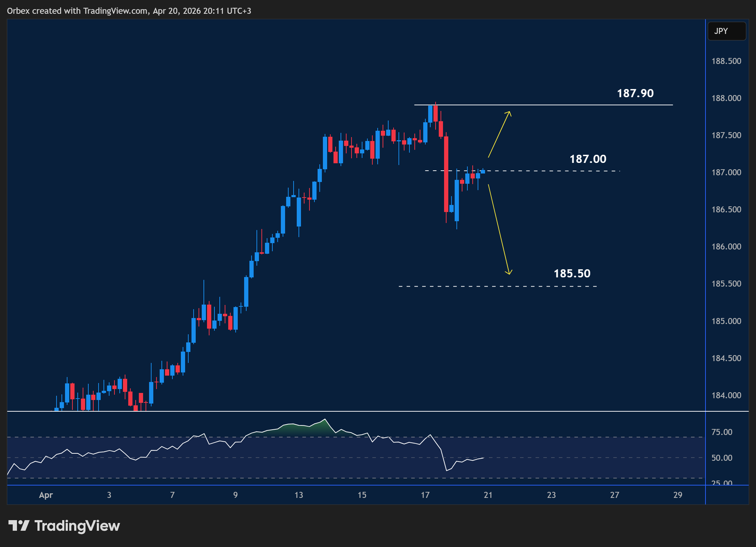Click the upward yellow arrow

point(499,134)
